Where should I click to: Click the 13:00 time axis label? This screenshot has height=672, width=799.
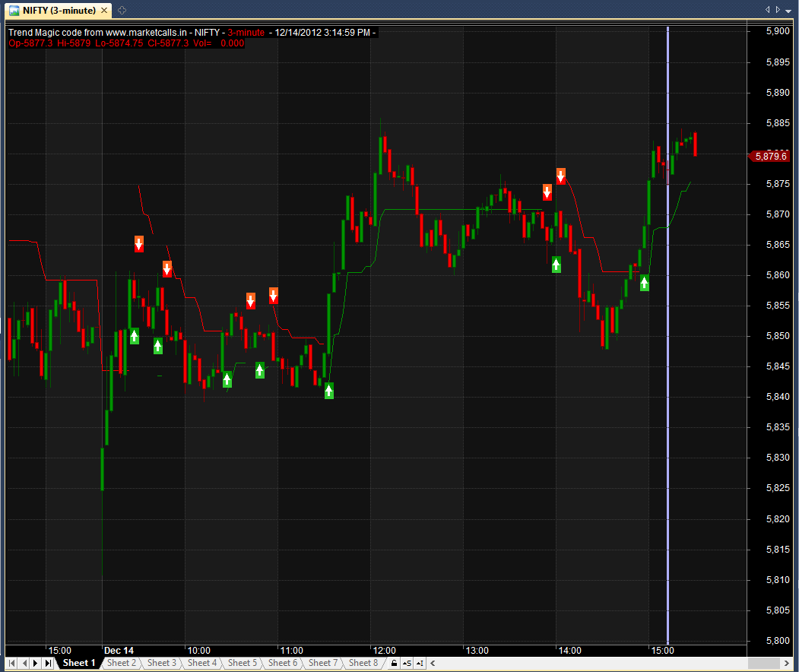click(x=477, y=651)
